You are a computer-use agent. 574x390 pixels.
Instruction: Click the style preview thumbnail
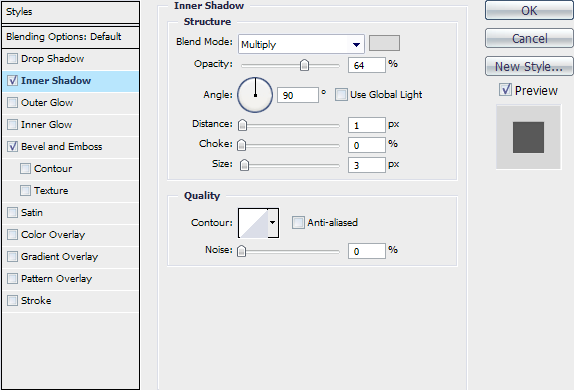[528, 137]
